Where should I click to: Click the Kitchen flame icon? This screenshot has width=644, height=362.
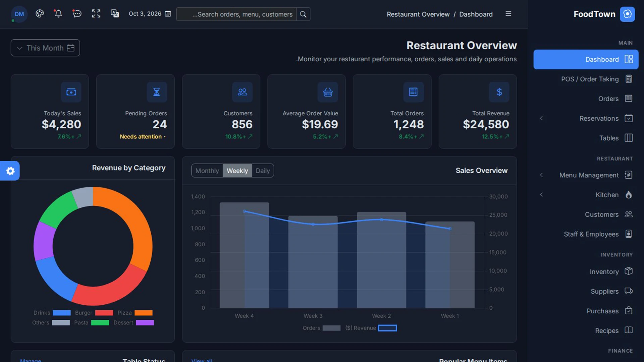[629, 195]
